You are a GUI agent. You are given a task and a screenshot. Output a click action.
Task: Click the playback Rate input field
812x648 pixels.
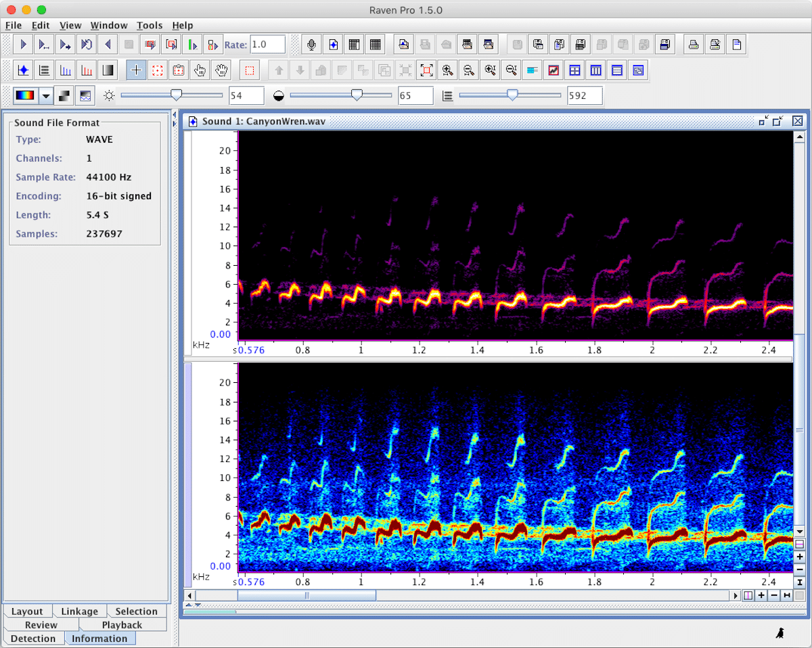tap(267, 45)
